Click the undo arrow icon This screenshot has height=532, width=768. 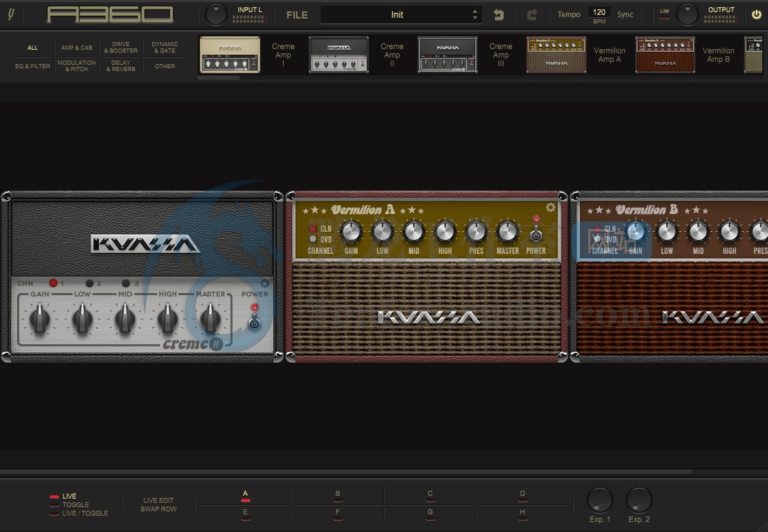coord(498,15)
